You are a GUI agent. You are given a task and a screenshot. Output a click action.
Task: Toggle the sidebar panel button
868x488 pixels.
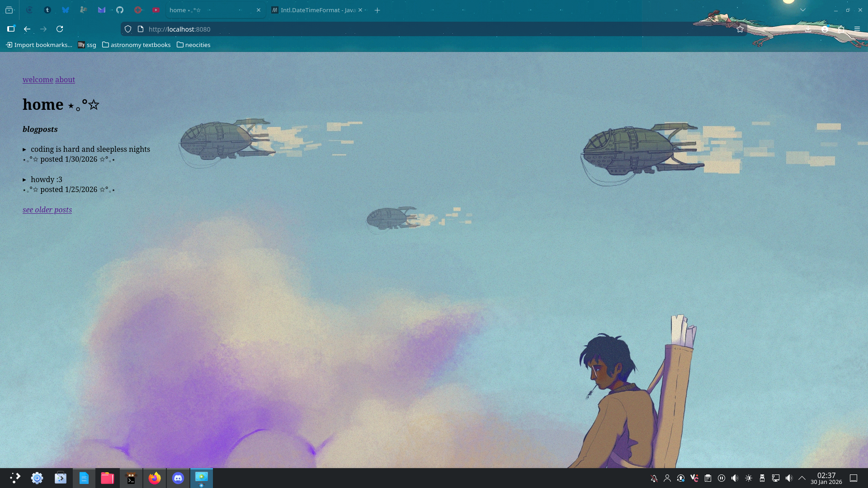tap(11, 29)
